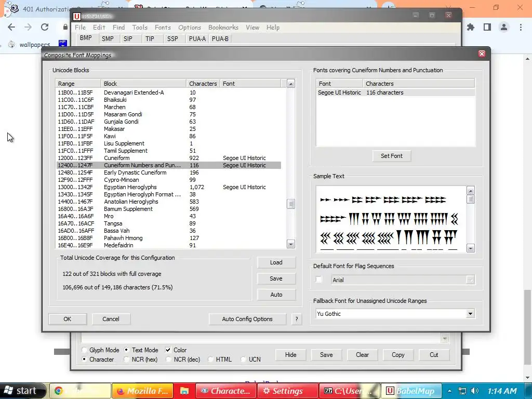Click the browser back arrow

(11, 27)
